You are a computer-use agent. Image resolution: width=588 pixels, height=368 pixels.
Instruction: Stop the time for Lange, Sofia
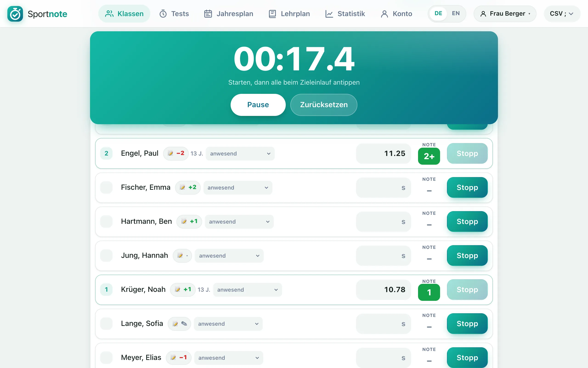467,324
